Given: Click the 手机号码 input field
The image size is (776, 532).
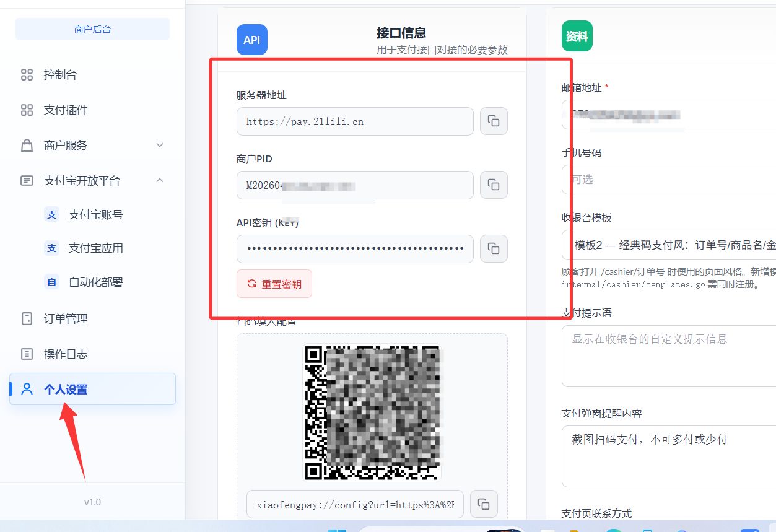Looking at the screenshot, I should (669, 180).
